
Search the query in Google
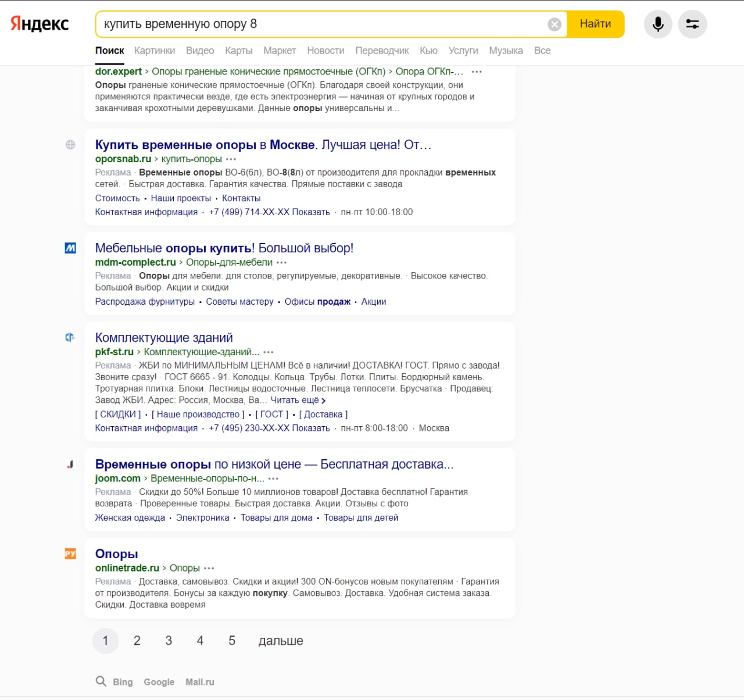(x=159, y=682)
